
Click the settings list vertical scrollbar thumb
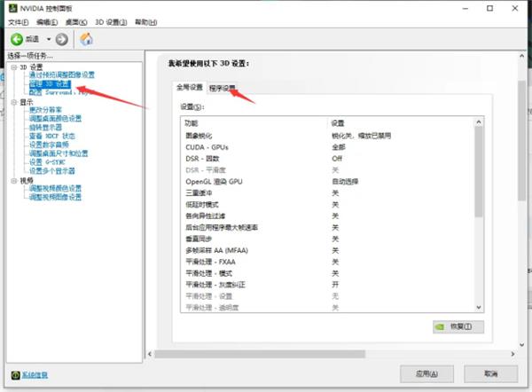tap(479, 171)
